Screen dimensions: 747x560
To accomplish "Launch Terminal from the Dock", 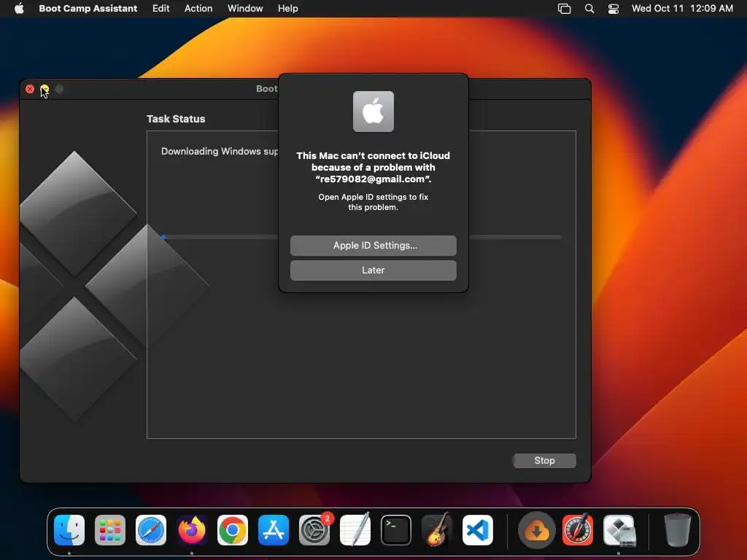I will (396, 530).
